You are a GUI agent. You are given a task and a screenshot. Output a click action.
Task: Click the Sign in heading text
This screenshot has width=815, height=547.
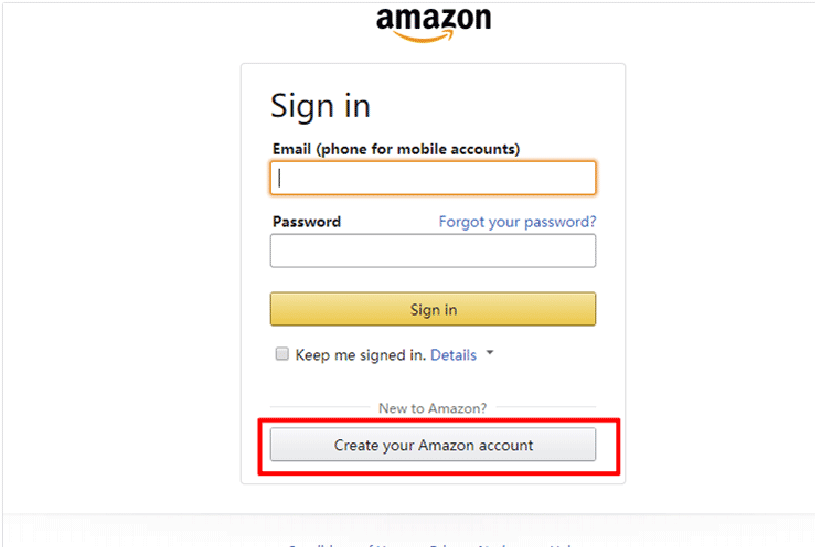pyautogui.click(x=320, y=106)
